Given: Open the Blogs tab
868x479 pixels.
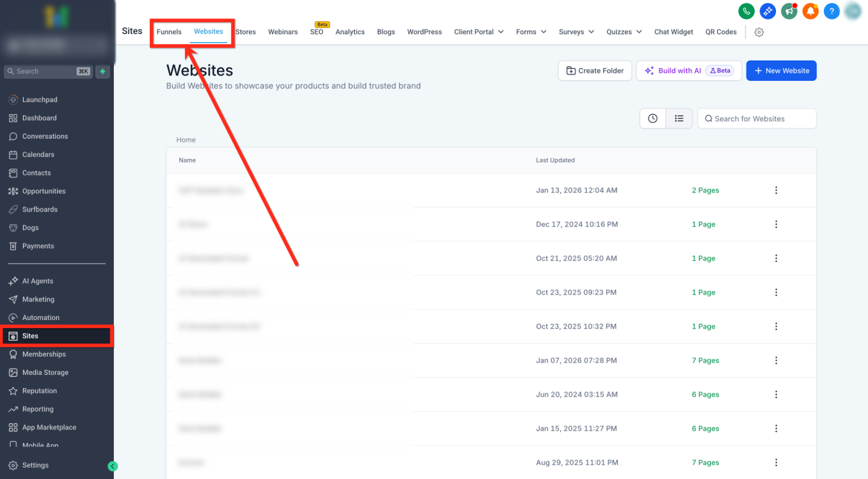Looking at the screenshot, I should click(x=386, y=32).
